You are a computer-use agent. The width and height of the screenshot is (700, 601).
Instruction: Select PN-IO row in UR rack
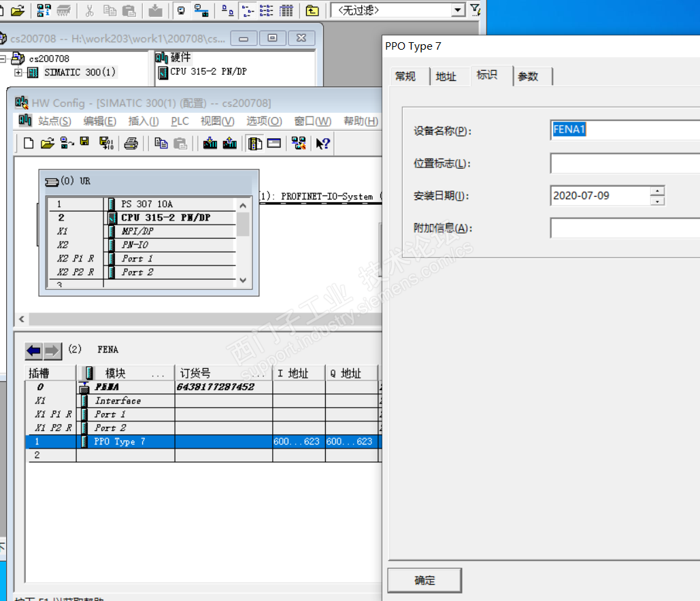tap(141, 245)
